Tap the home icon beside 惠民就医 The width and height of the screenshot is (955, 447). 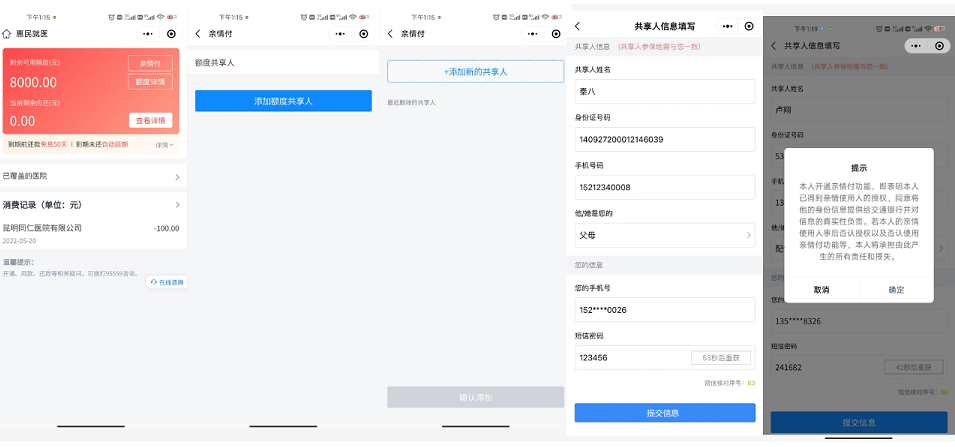pos(8,33)
